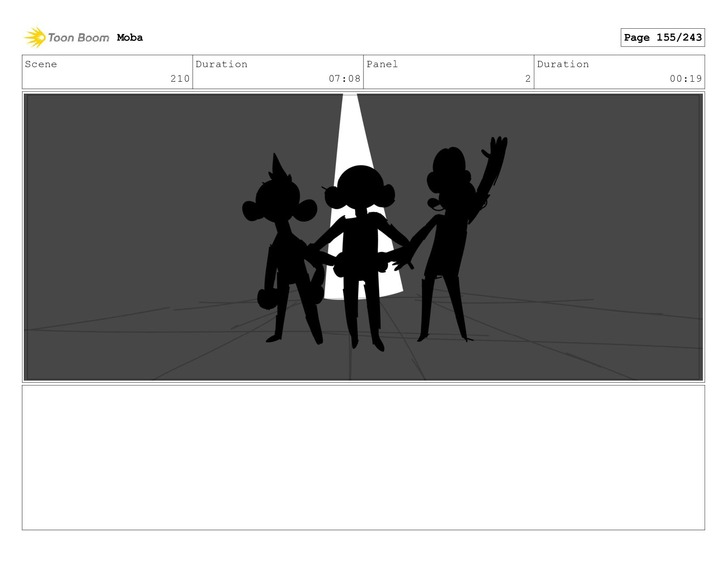Click the 'Duration' label beside the Panel cell
This screenshot has width=728, height=563.
[x=563, y=64]
